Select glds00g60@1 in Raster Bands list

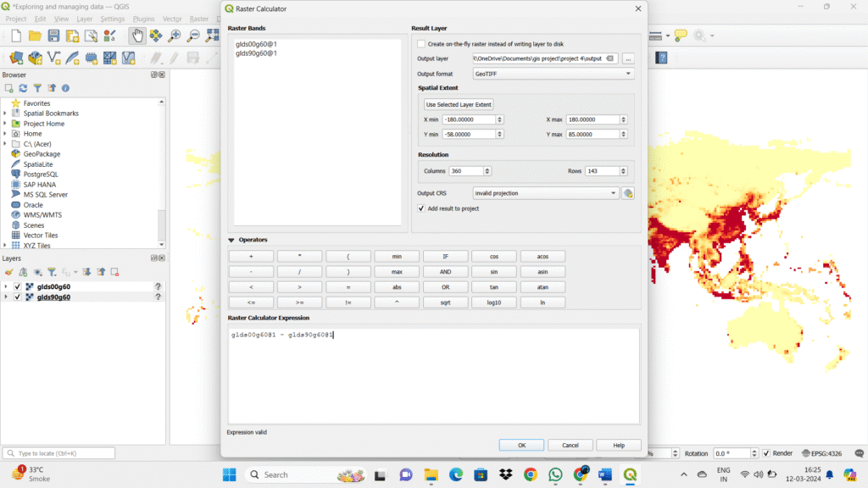click(256, 44)
